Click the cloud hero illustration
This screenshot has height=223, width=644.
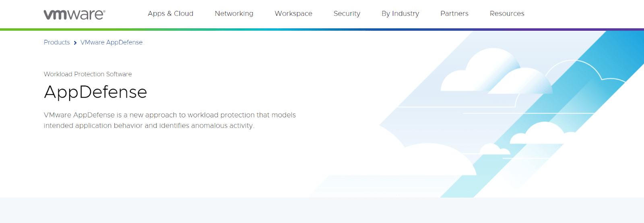[x=477, y=114]
